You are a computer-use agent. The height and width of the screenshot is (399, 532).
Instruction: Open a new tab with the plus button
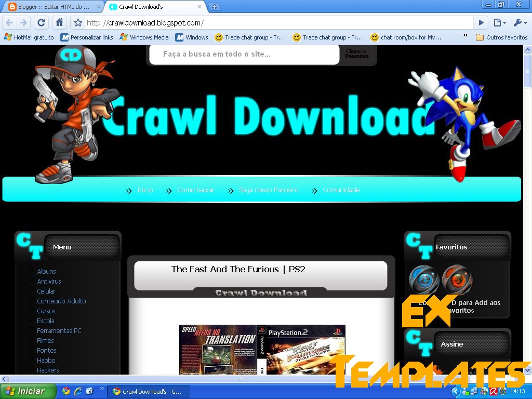coord(215,6)
